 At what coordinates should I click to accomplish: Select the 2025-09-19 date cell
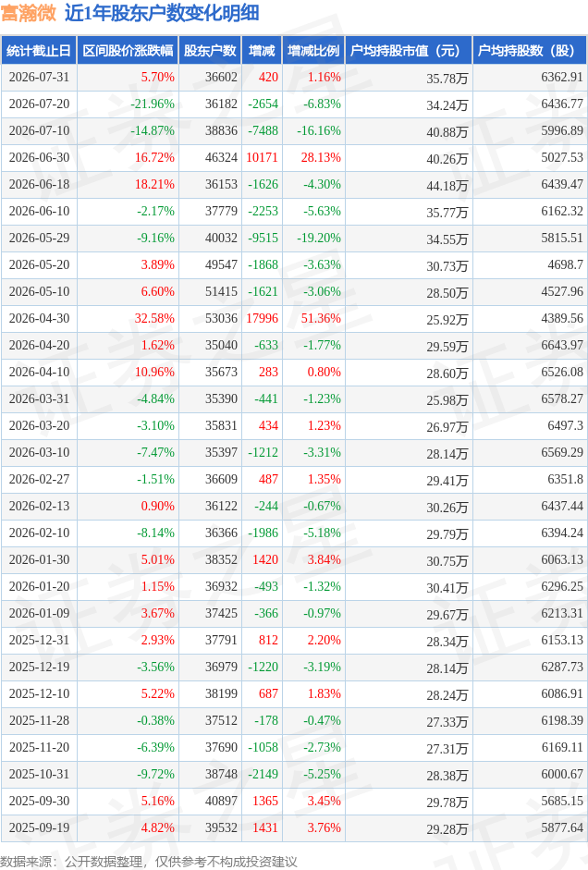click(39, 827)
